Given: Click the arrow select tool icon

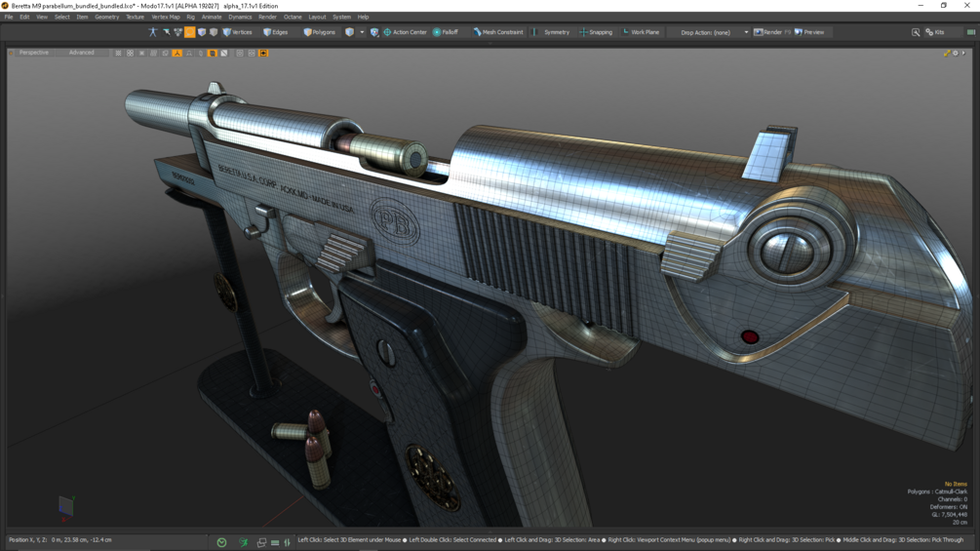Looking at the screenshot, I should pyautogui.click(x=166, y=32).
